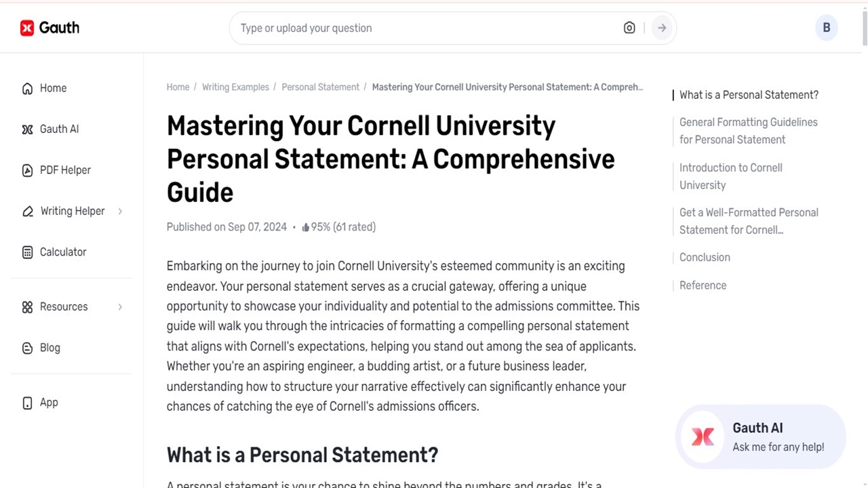Click the Gauth logo icon
Image resolution: width=868 pixels, height=488 pixels.
(27, 28)
